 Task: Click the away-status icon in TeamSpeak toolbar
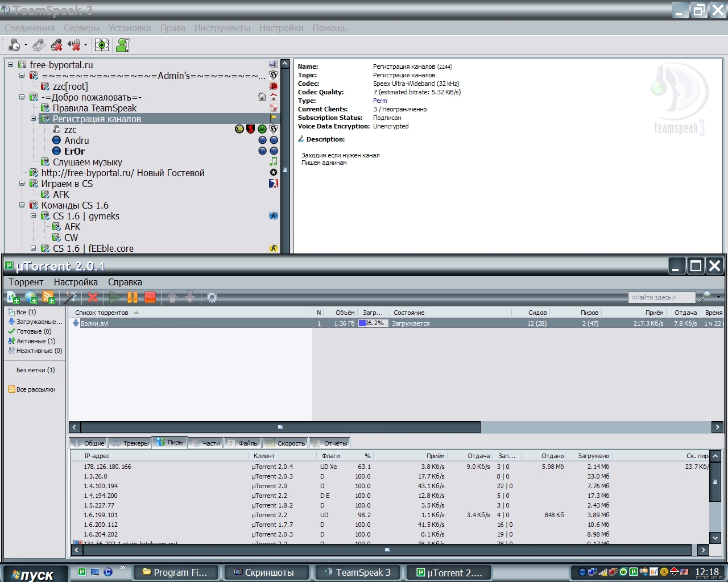coord(15,45)
